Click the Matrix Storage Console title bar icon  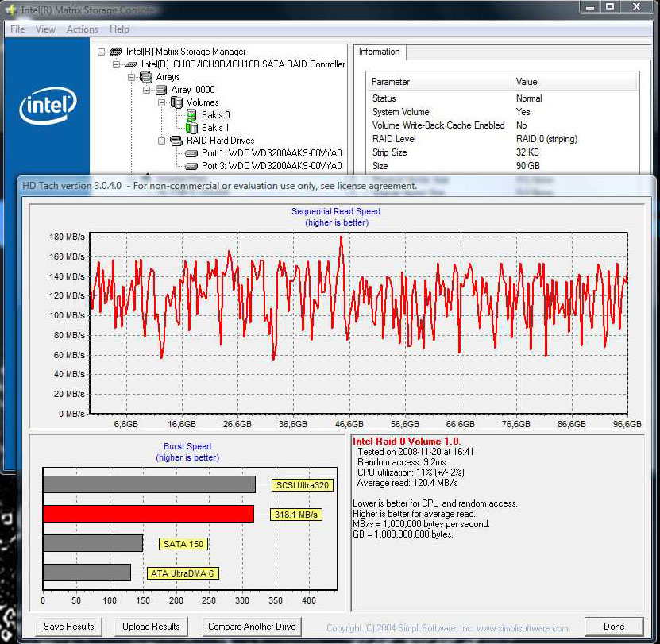[11, 10]
